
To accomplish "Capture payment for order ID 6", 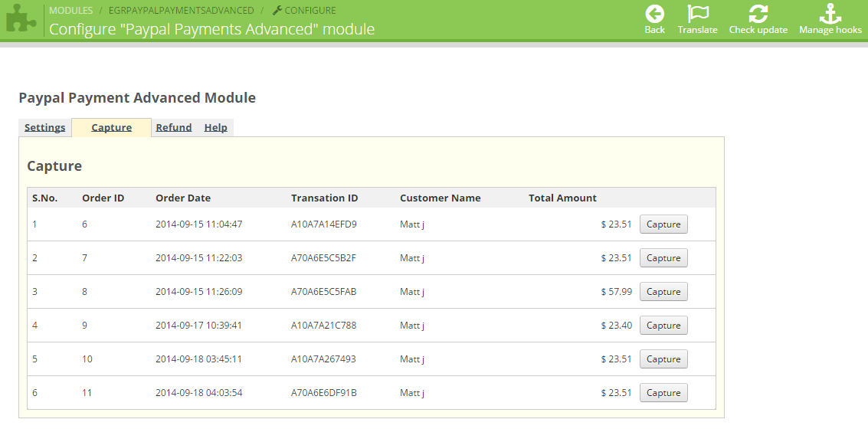I will pos(663,224).
